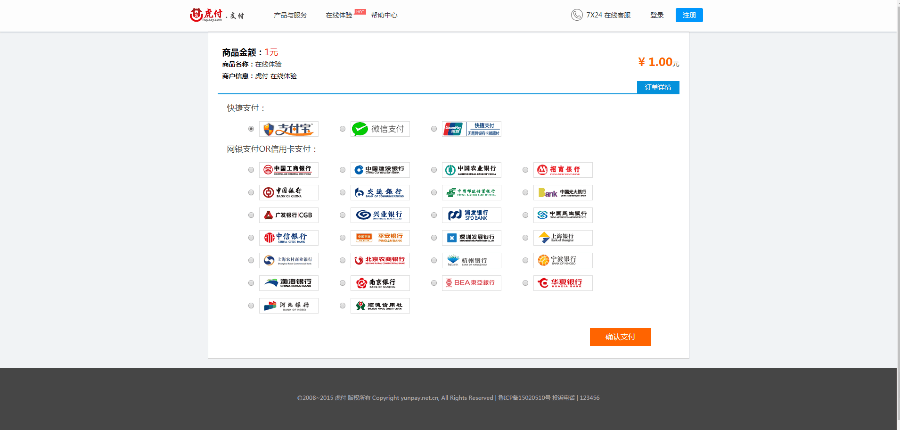The image size is (900, 430).
Task: Click the 华夏银行 logo
Action: coord(562,283)
